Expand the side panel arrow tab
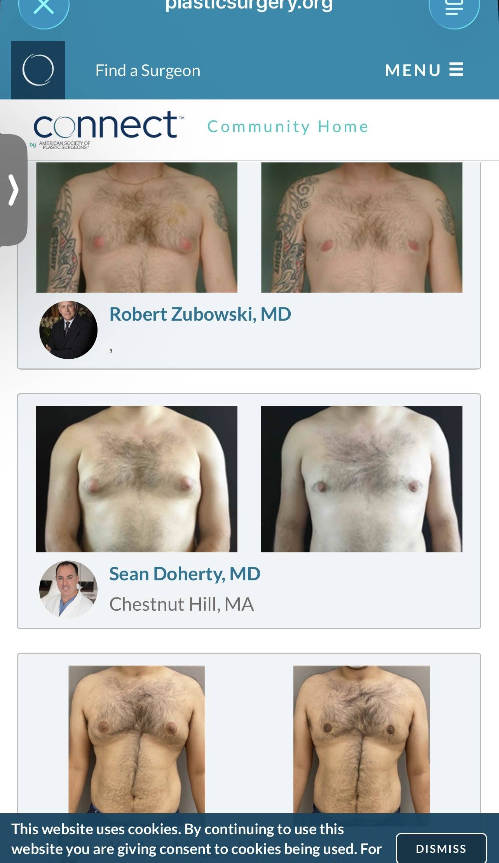Screen dimensions: 499x863 (13, 190)
